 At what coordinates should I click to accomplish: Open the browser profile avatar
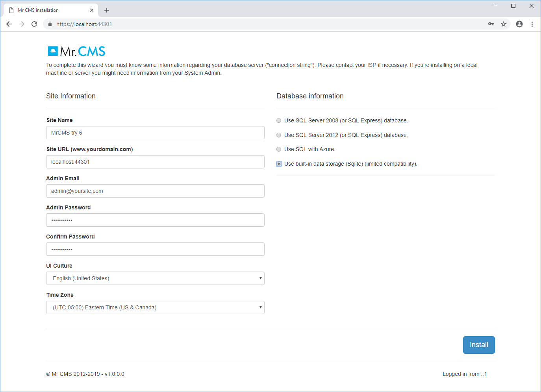point(519,24)
